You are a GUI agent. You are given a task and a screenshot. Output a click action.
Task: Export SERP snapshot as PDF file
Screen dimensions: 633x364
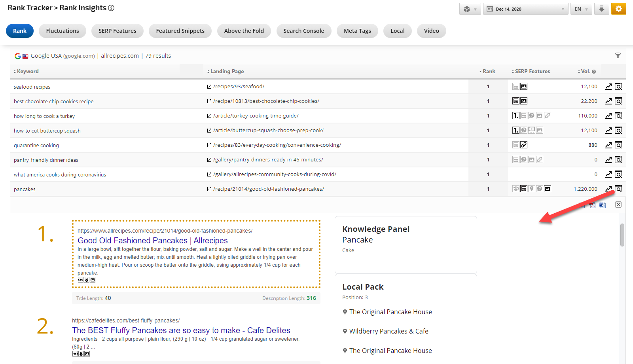tap(592, 205)
